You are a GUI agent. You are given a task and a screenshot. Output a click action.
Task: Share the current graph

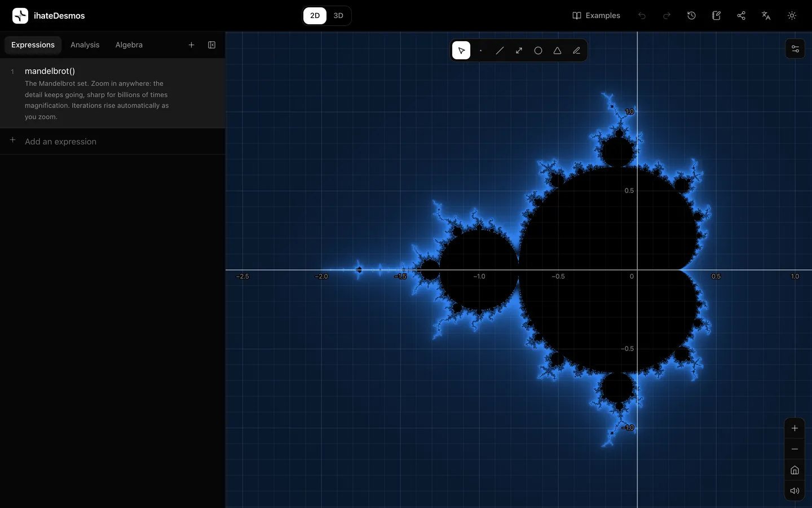[741, 16]
